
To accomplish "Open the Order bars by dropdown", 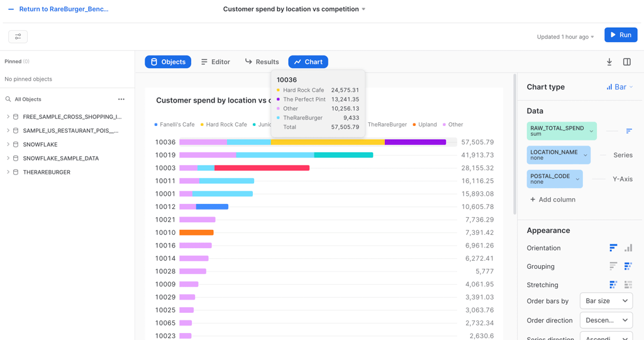I will coord(606,301).
